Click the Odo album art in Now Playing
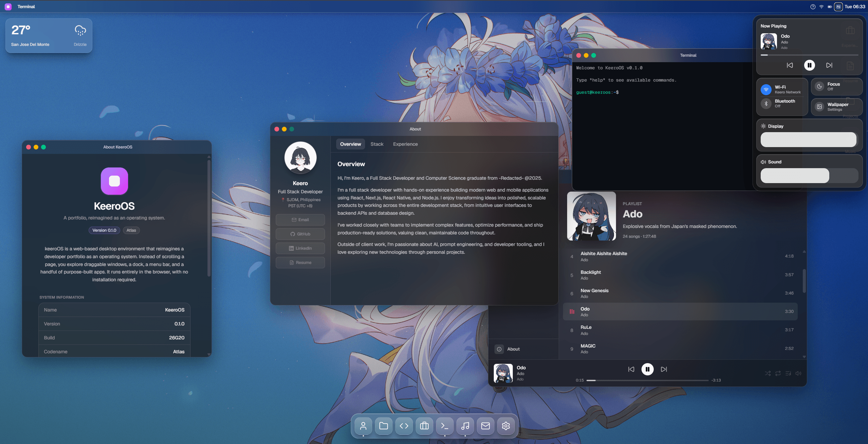The image size is (868, 444). click(x=768, y=41)
